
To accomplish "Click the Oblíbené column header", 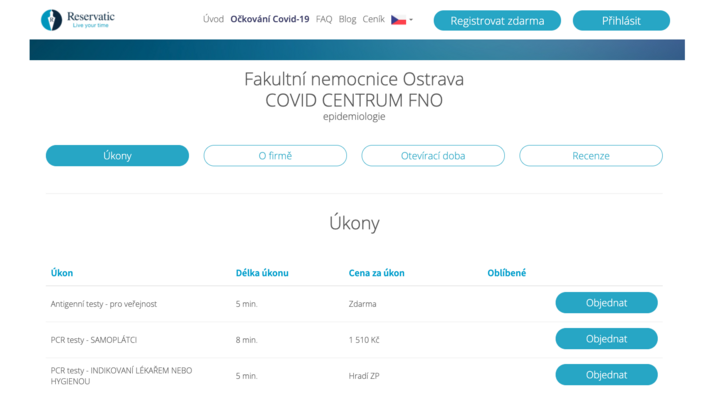I will [x=506, y=273].
